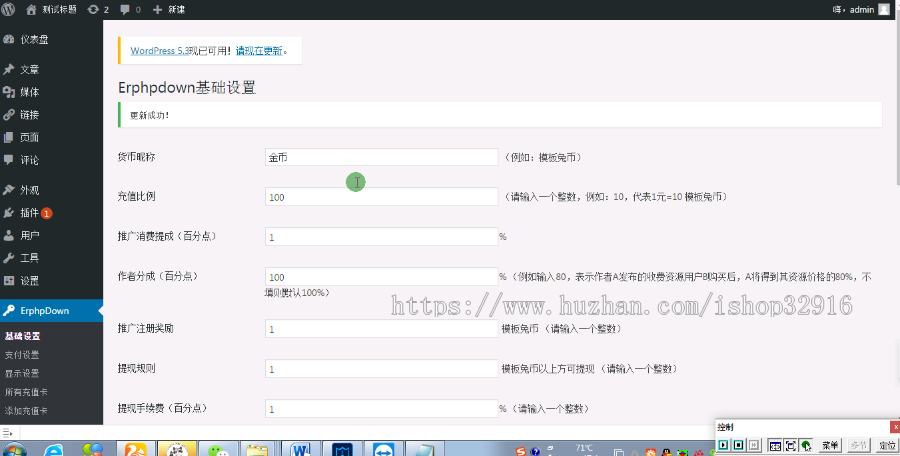Image resolution: width=900 pixels, height=456 pixels.
Task: Click the 提现规则 input field
Action: point(381,369)
